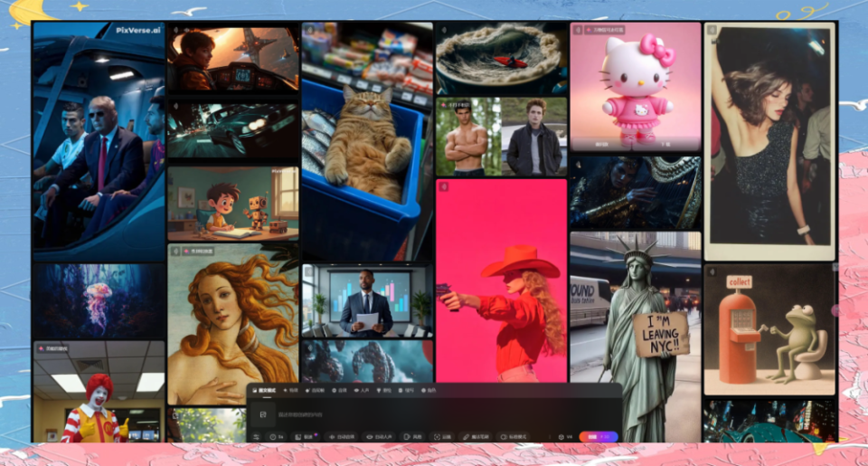Viewport: 868px width, 466px height.
Task: Switch to the sound effects tab
Action: click(x=339, y=390)
